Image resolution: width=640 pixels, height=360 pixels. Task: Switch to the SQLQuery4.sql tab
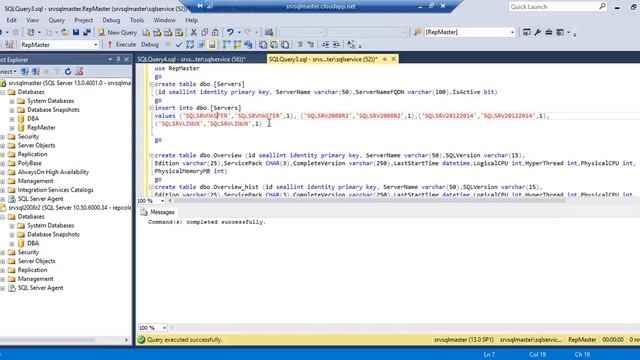191,59
